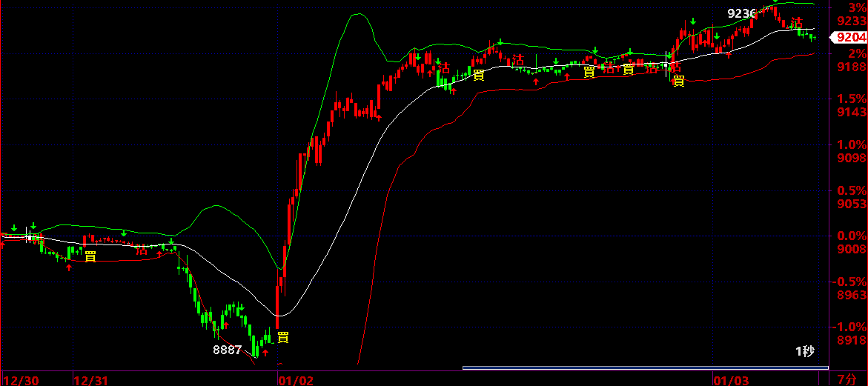Click the 8887 low price label

(228, 350)
